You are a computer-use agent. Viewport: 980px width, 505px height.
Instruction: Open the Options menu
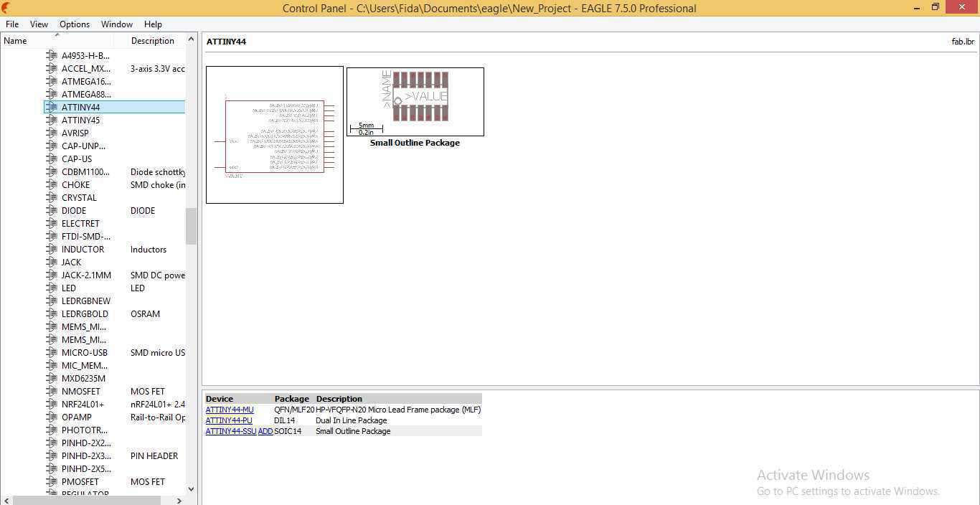point(75,24)
